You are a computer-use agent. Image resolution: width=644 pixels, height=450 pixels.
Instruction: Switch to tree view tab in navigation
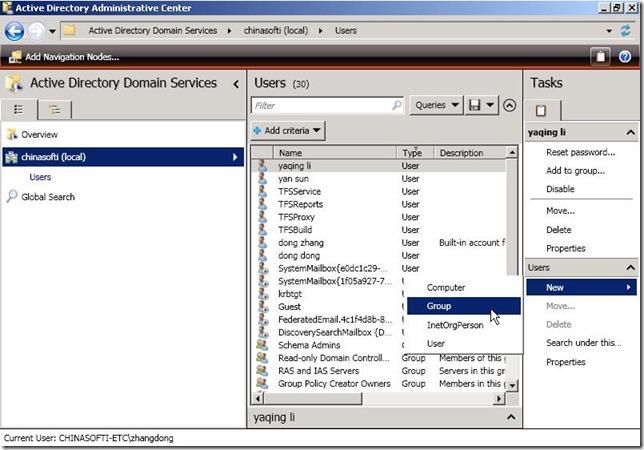pyautogui.click(x=54, y=110)
